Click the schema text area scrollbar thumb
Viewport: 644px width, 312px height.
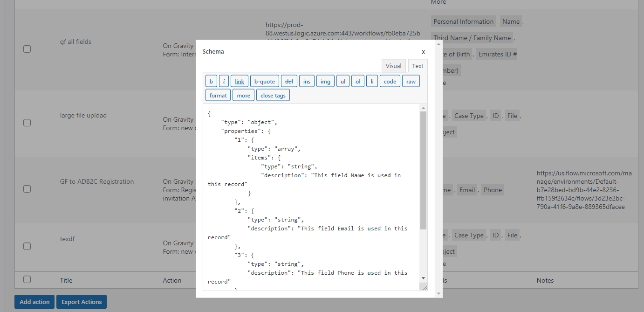423,170
